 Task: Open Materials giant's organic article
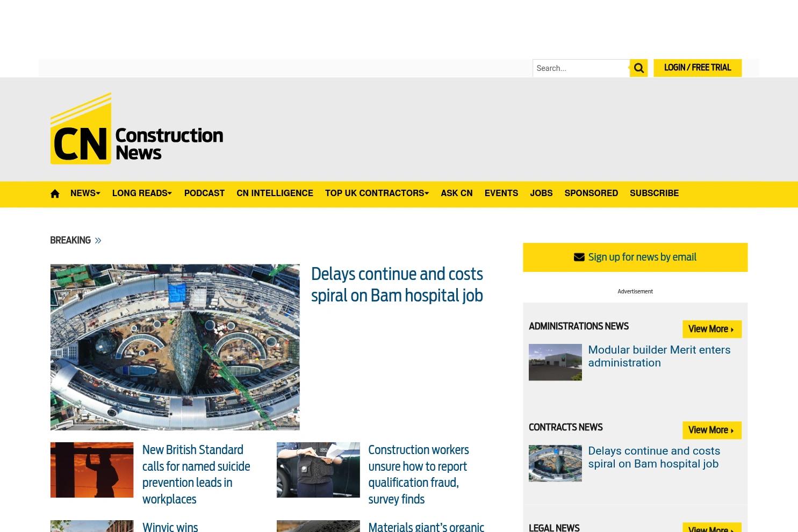(426, 527)
